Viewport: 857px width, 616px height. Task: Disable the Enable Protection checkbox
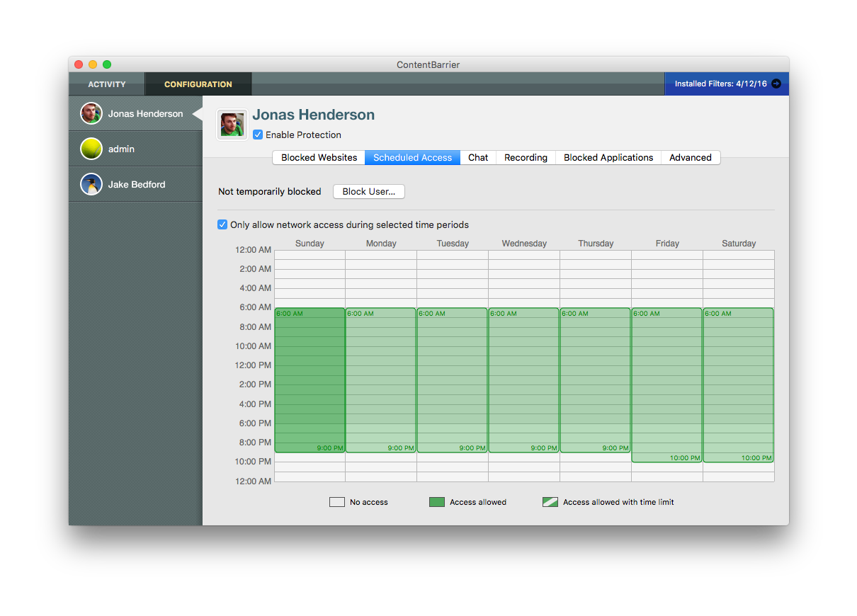point(258,135)
